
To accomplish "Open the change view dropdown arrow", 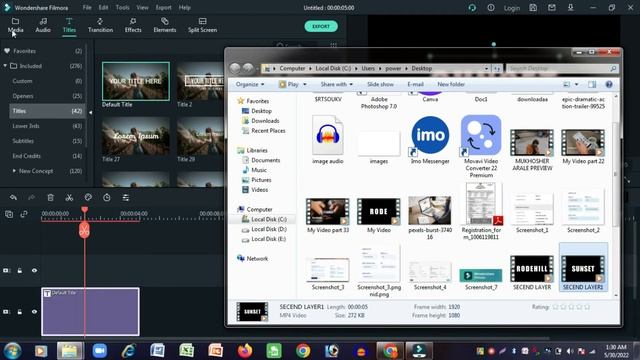I will pos(576,84).
